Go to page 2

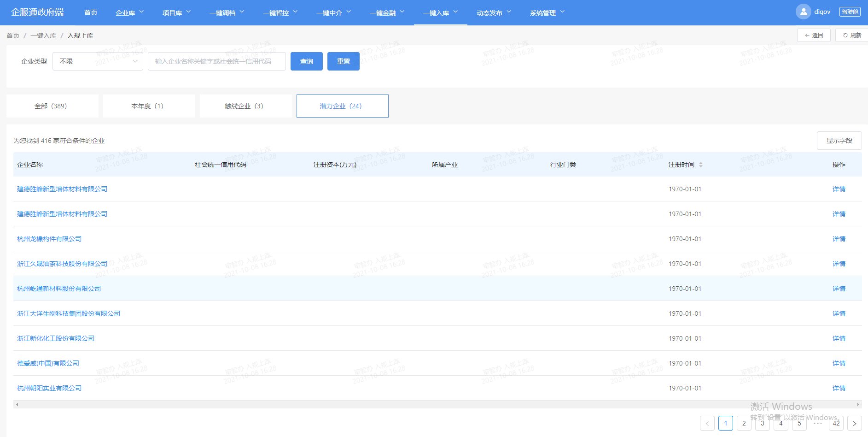pyautogui.click(x=744, y=423)
